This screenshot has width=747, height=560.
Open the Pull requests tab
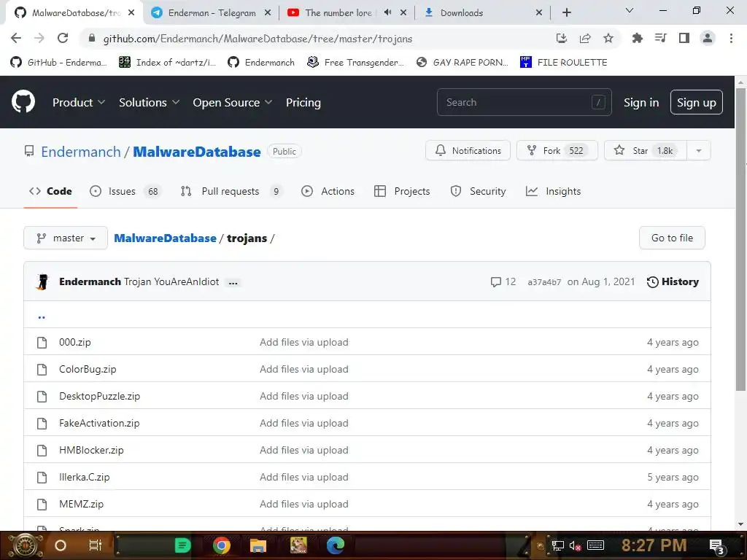click(231, 192)
